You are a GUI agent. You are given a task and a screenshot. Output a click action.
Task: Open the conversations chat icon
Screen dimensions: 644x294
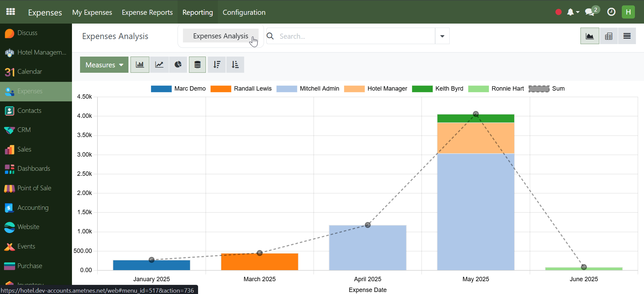(x=590, y=12)
